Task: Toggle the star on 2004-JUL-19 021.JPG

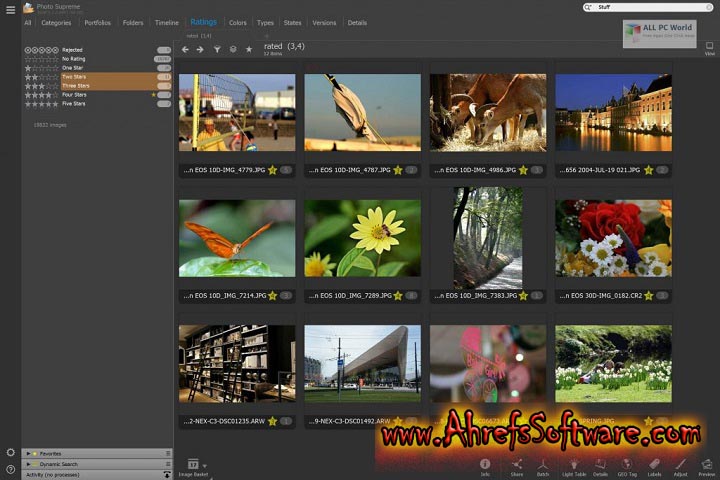Action: (x=648, y=170)
